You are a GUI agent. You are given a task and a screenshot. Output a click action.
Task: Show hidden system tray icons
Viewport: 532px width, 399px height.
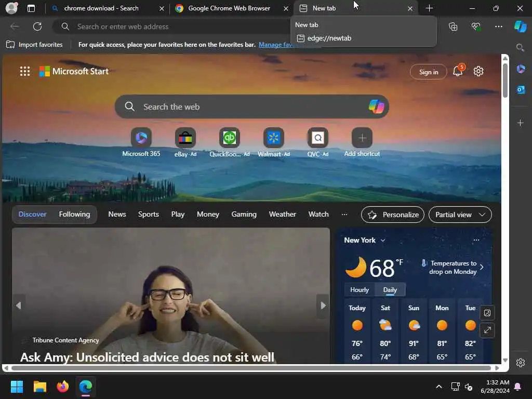(x=438, y=387)
